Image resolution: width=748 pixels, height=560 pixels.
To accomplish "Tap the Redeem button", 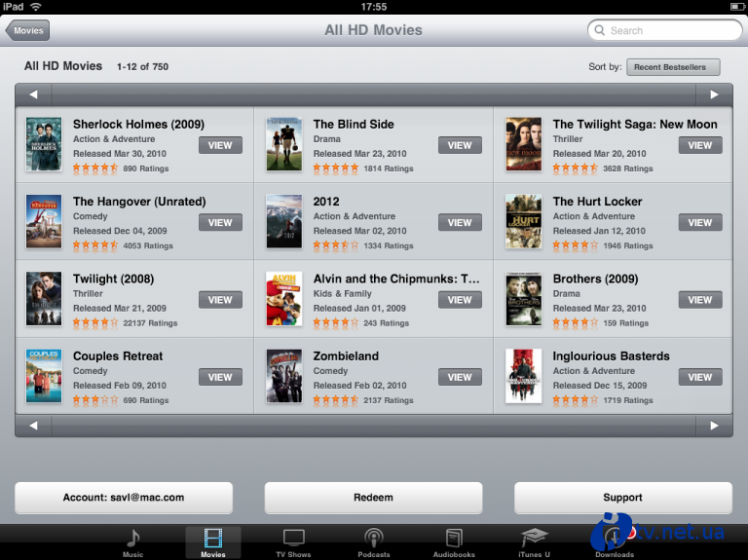I will [x=374, y=498].
